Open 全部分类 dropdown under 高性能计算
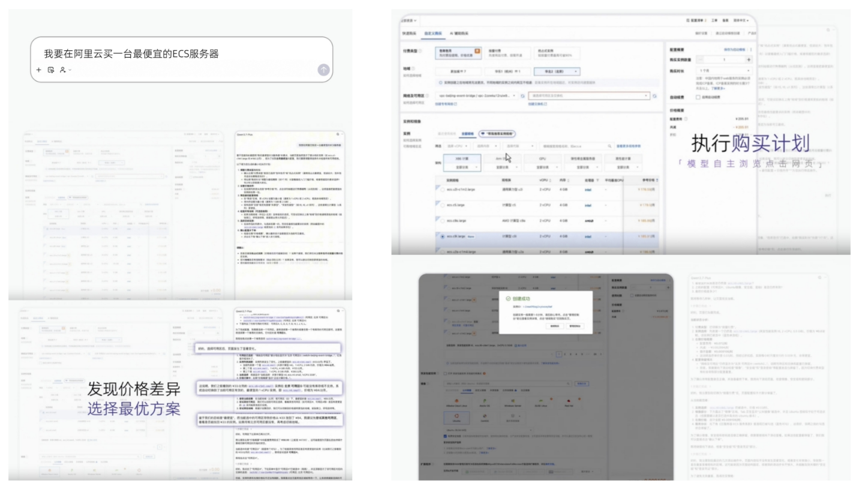 (x=624, y=167)
